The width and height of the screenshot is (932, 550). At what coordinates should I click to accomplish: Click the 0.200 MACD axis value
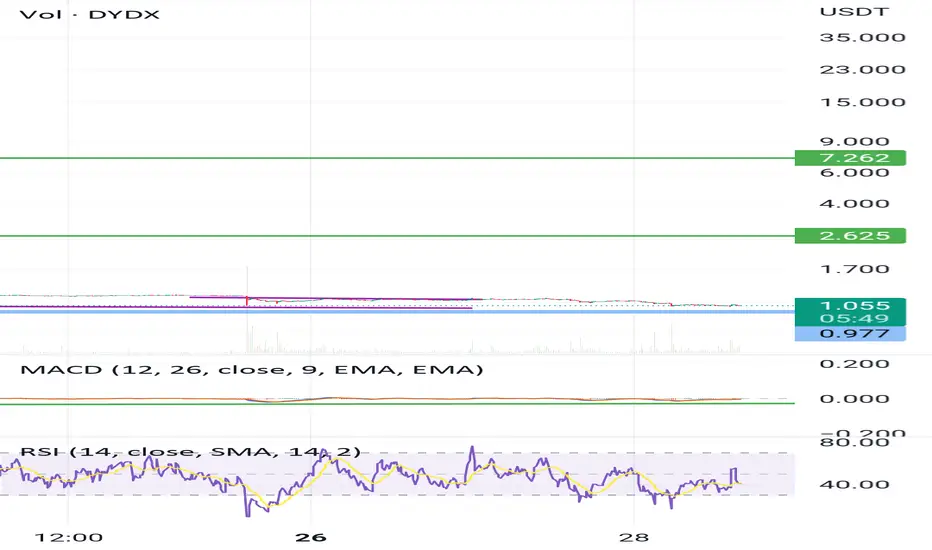pos(854,364)
